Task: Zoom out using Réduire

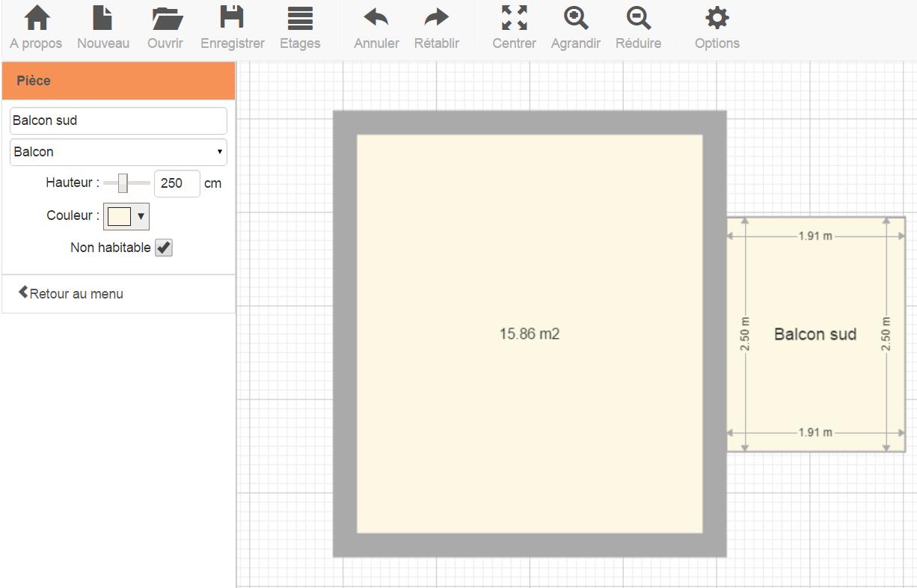Action: (638, 19)
